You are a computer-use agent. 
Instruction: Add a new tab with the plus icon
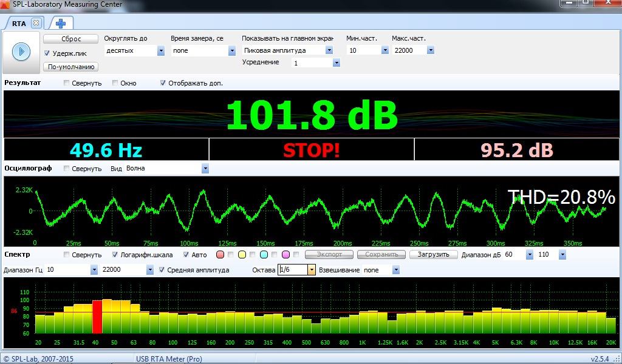pyautogui.click(x=61, y=23)
